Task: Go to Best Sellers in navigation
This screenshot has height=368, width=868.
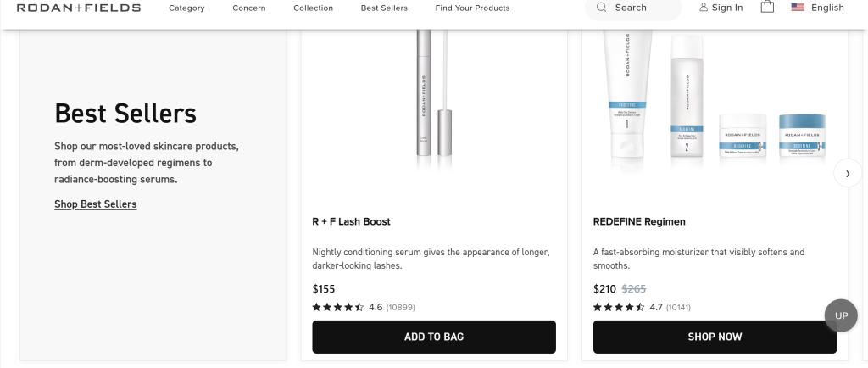Action: tap(384, 8)
